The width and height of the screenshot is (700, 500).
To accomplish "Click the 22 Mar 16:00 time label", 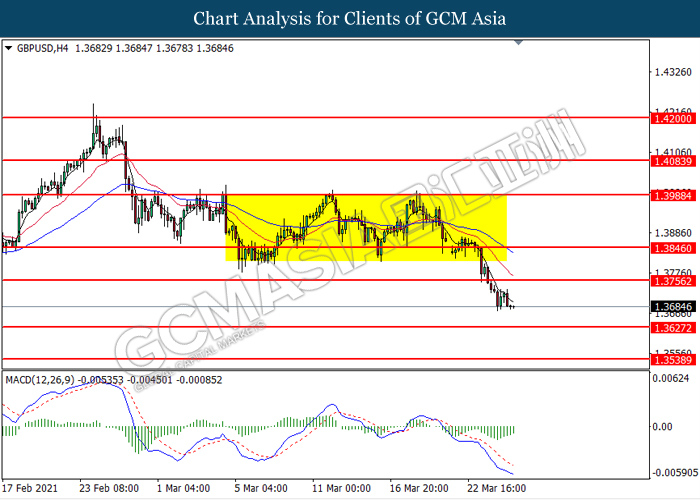I will 496,488.
